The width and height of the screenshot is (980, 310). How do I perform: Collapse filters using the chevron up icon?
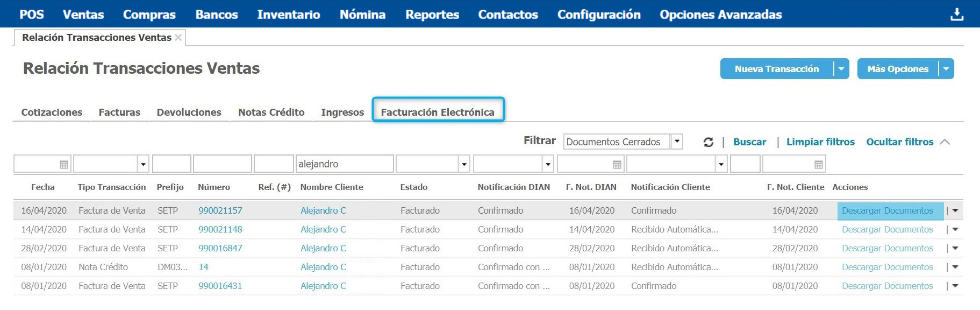945,142
